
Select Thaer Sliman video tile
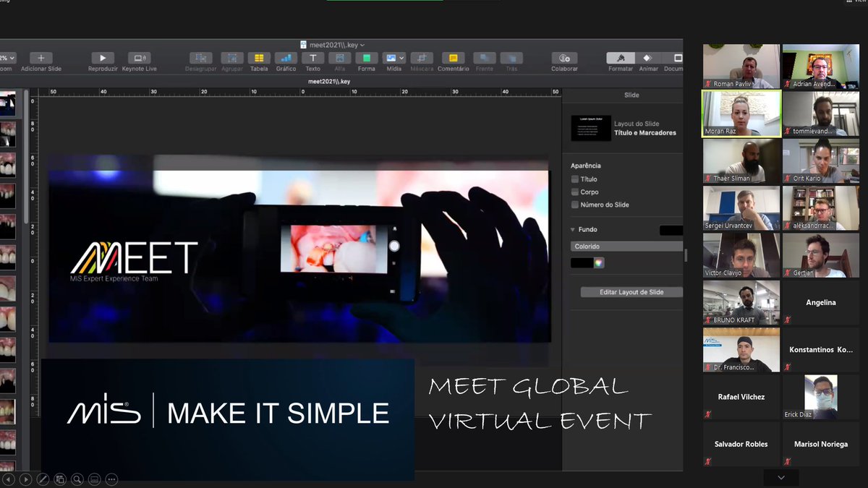(x=741, y=160)
